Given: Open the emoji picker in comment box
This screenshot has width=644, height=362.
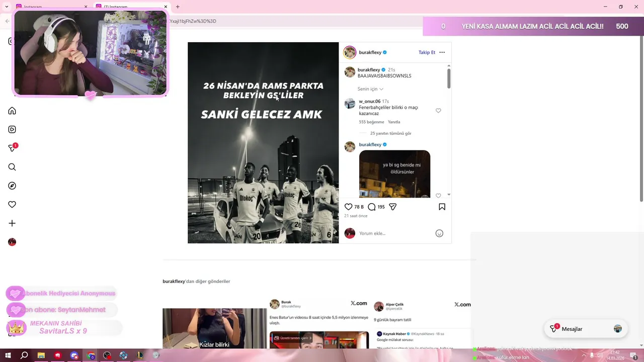Looking at the screenshot, I should (439, 233).
